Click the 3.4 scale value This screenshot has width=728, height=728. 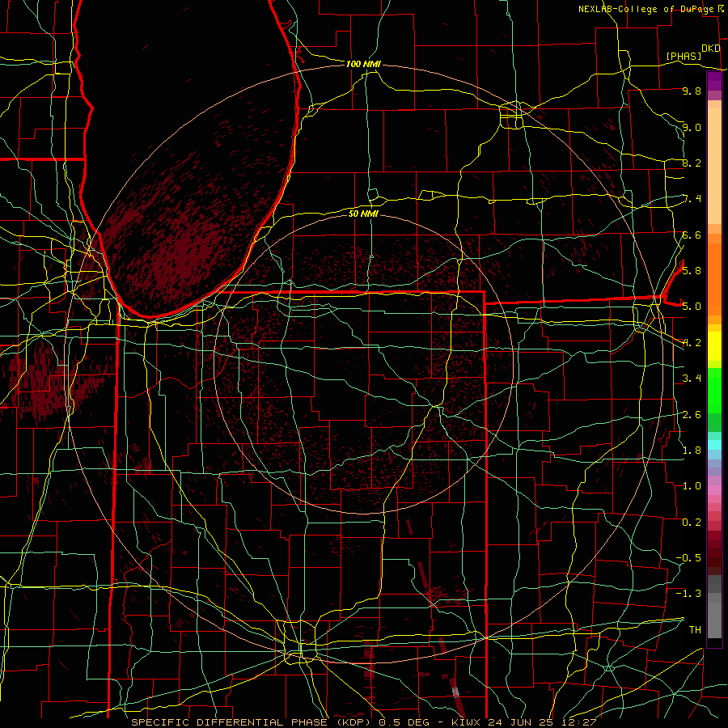point(692,378)
